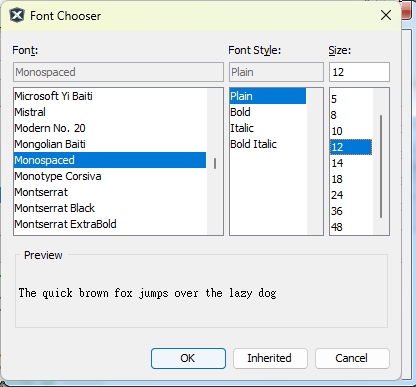Select Mongolian Baiti font
The height and width of the screenshot is (387, 416).
[110, 144]
